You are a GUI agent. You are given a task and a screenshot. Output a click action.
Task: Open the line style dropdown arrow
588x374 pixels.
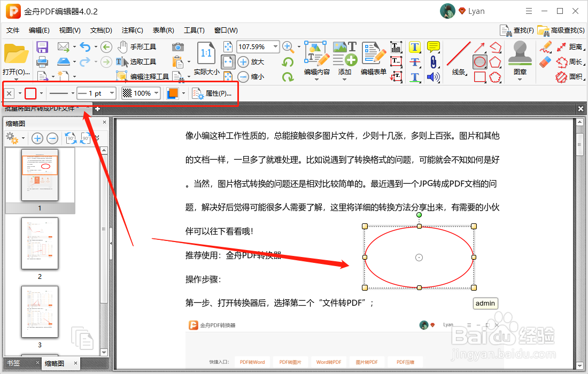[72, 93]
